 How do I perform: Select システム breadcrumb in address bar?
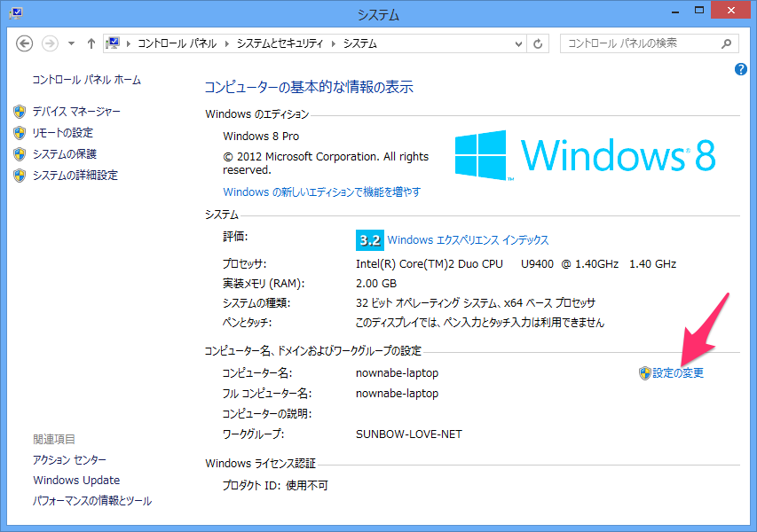point(359,43)
